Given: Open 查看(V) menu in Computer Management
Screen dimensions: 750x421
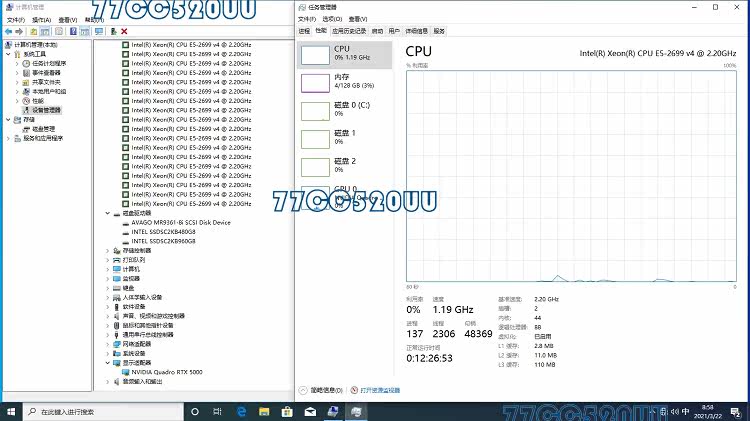Looking at the screenshot, I should coord(67,20).
